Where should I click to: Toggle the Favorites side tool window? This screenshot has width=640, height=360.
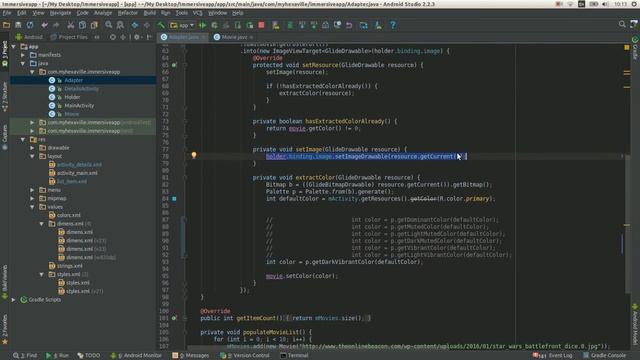(4, 329)
